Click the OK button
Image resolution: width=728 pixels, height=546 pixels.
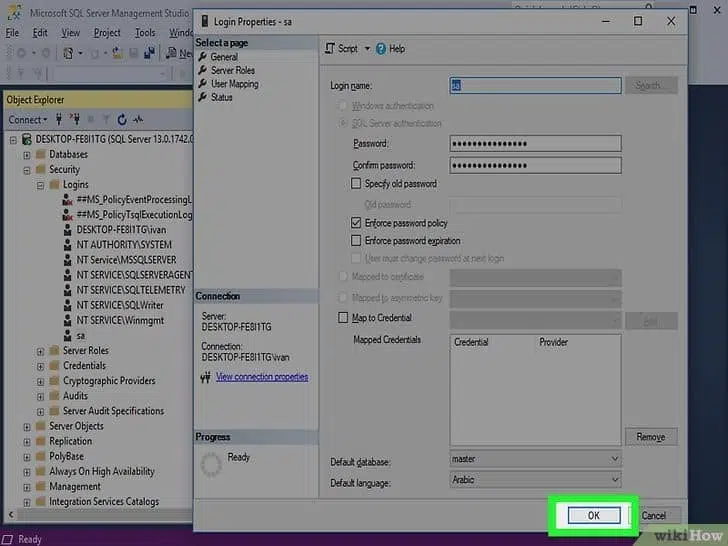coord(593,515)
